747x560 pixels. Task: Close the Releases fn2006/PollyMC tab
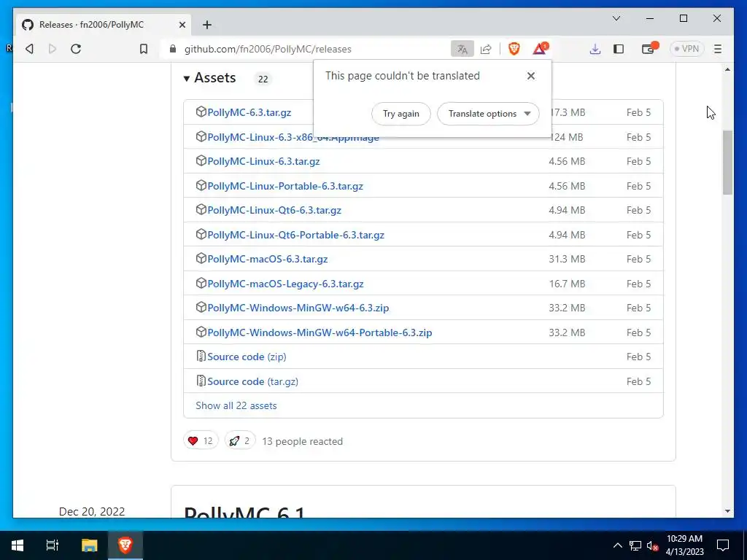(182, 25)
